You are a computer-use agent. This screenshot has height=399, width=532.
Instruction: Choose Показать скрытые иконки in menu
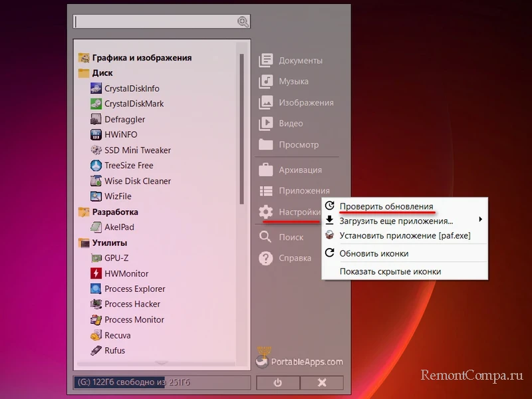click(x=390, y=271)
